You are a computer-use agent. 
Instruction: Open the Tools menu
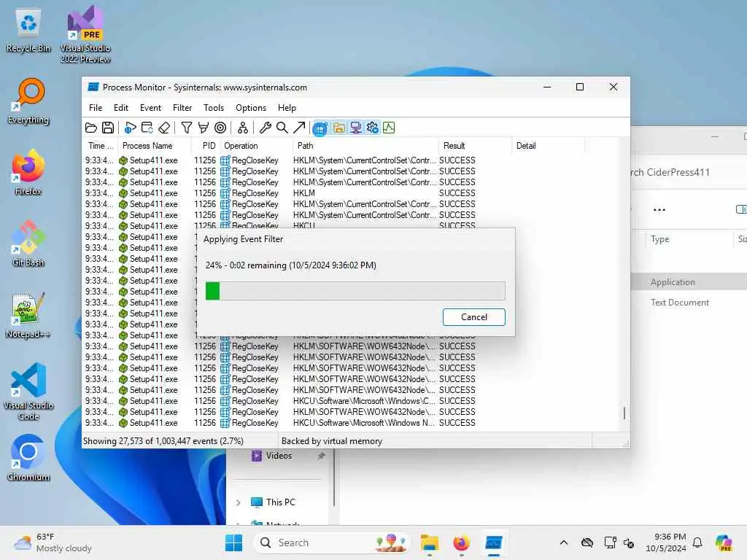[214, 108]
